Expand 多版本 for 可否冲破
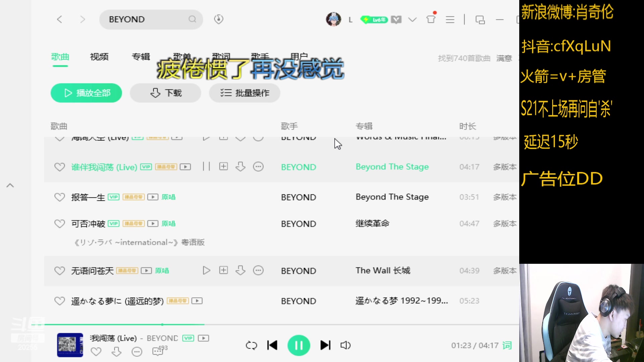The height and width of the screenshot is (362, 644). click(x=505, y=224)
